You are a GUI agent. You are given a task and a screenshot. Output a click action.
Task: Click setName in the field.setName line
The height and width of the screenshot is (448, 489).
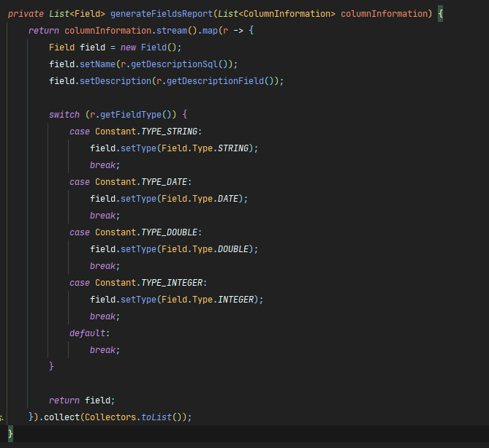pyautogui.click(x=98, y=64)
